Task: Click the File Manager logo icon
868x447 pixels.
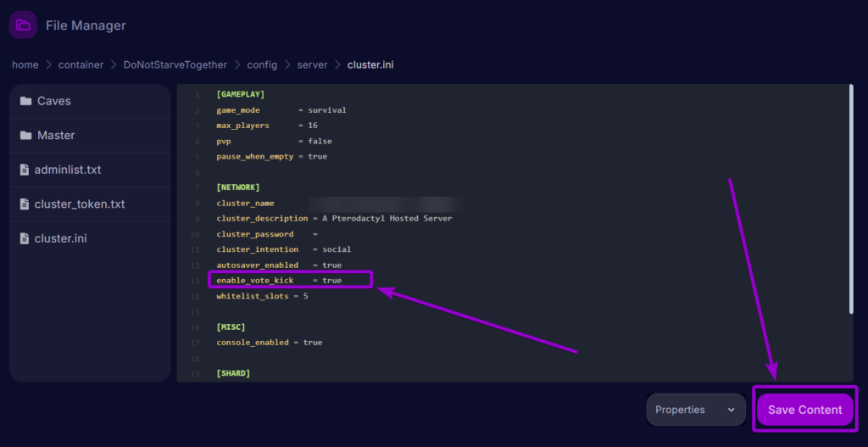Action: click(x=23, y=25)
